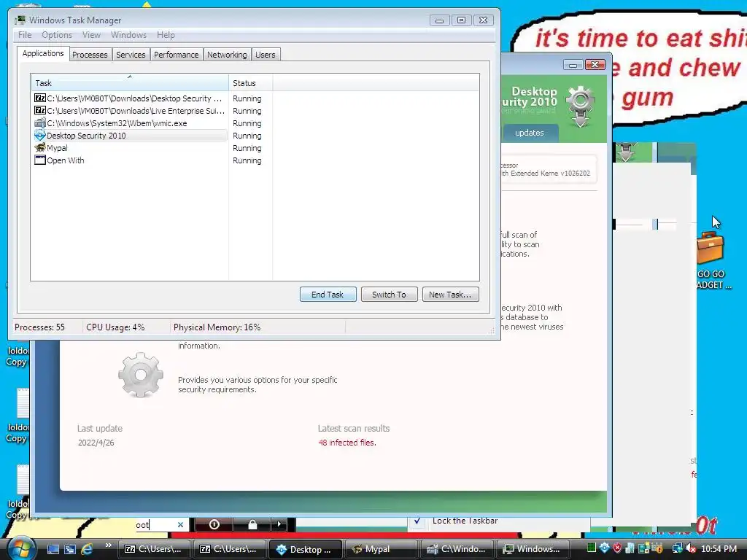Switch to first C:\Users 7z taskbar button
The width and height of the screenshot is (747, 560).
(153, 549)
